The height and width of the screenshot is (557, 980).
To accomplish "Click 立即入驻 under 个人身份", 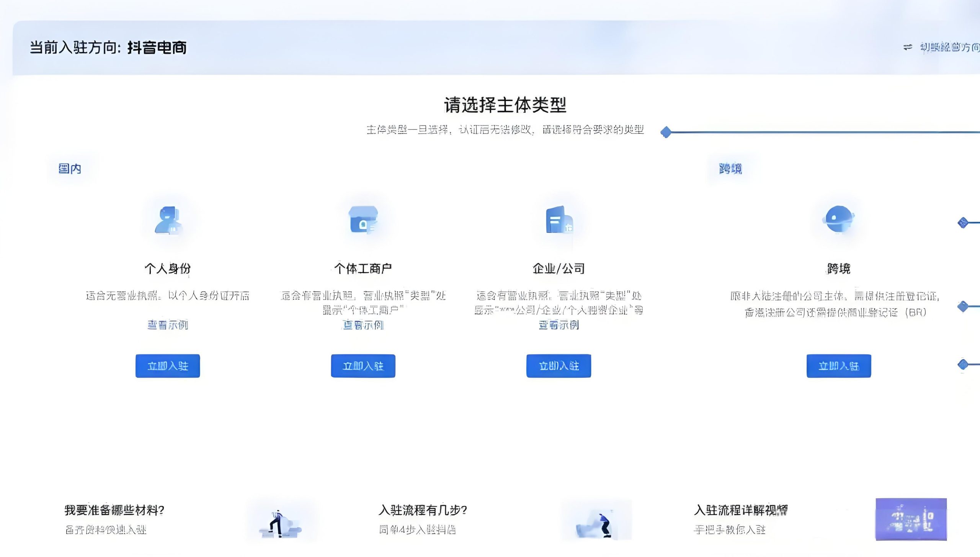I will 167,365.
